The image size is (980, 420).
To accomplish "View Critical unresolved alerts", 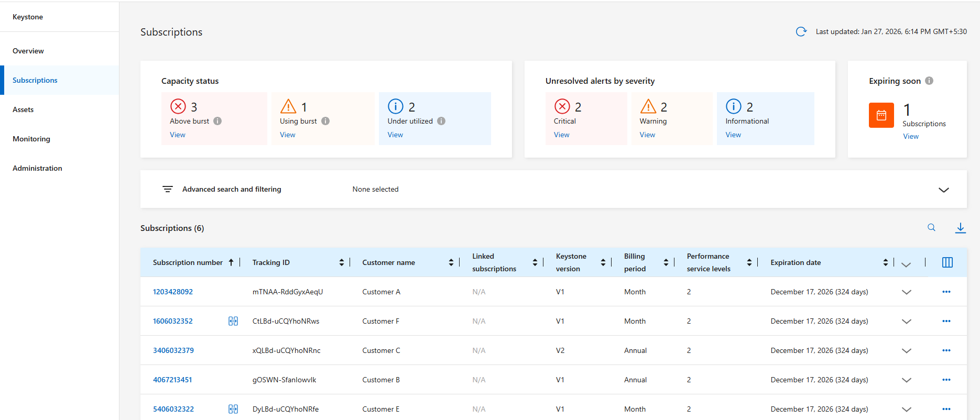I will click(561, 135).
